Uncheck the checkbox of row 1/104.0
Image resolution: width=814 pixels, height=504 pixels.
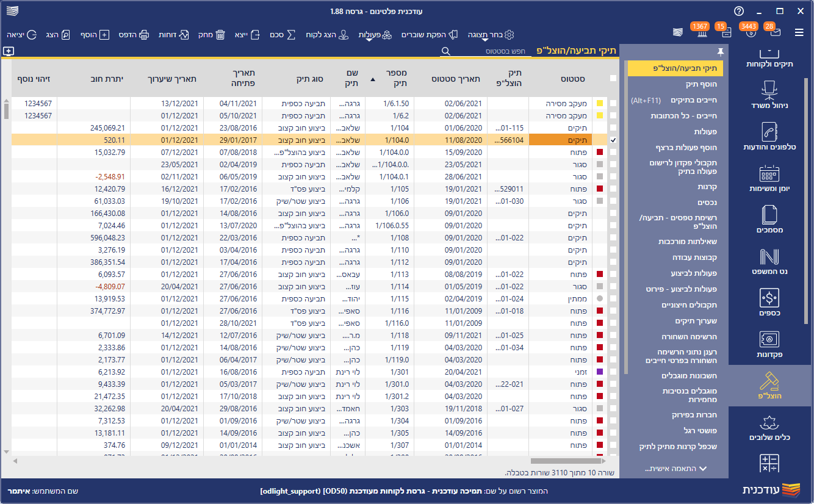[x=613, y=140]
